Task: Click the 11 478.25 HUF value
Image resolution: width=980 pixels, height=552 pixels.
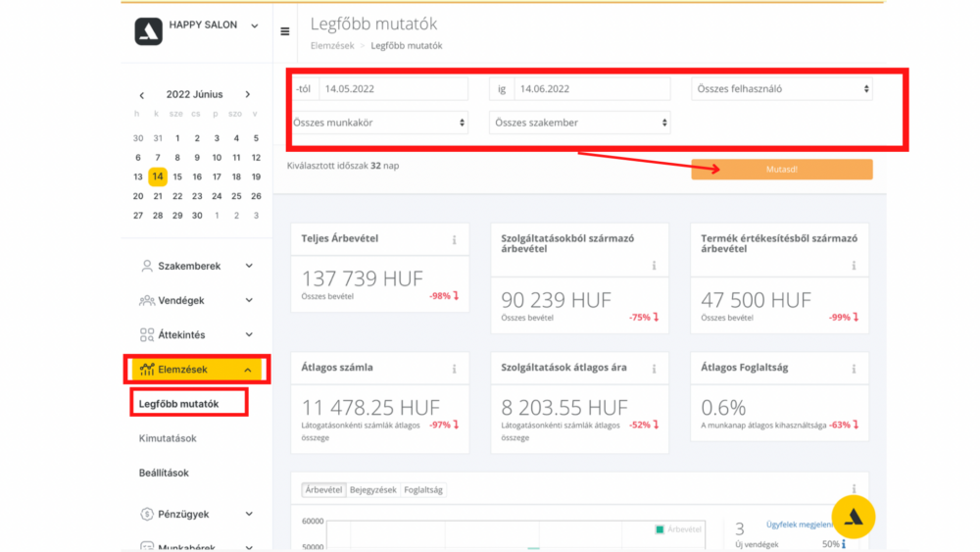Action: click(x=370, y=408)
